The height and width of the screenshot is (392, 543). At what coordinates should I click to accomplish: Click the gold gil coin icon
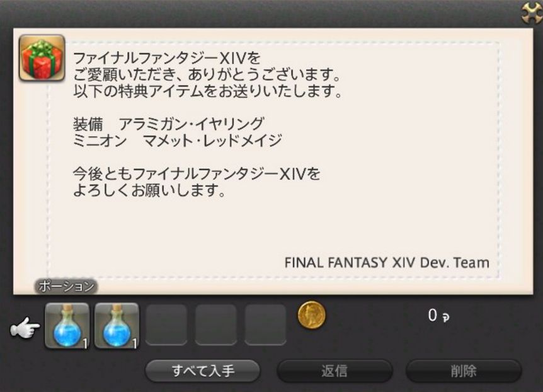click(x=312, y=315)
